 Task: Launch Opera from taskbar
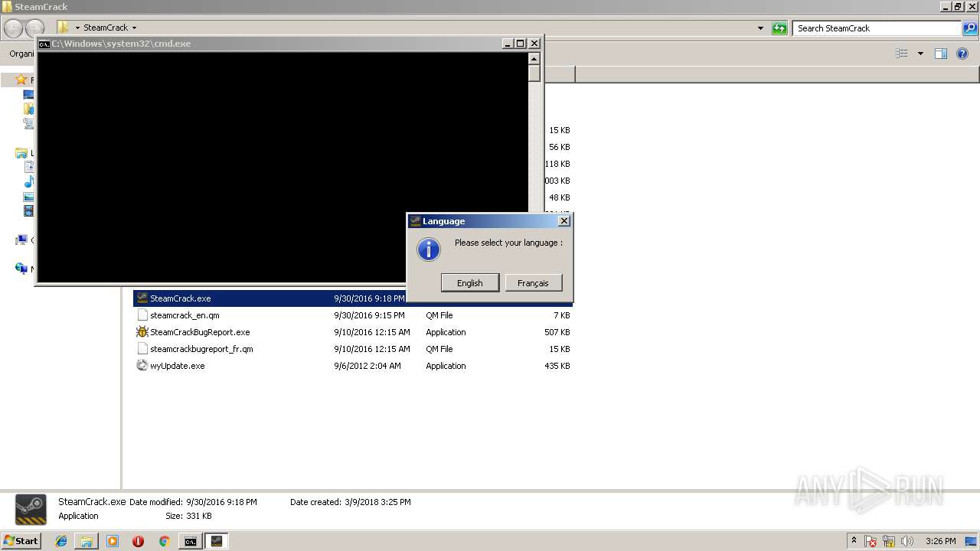[x=138, y=541]
